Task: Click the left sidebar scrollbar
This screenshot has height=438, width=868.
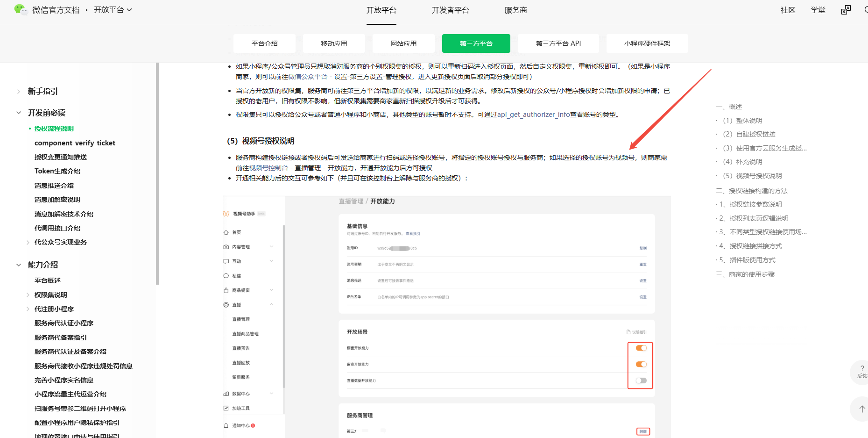Action: [x=157, y=173]
